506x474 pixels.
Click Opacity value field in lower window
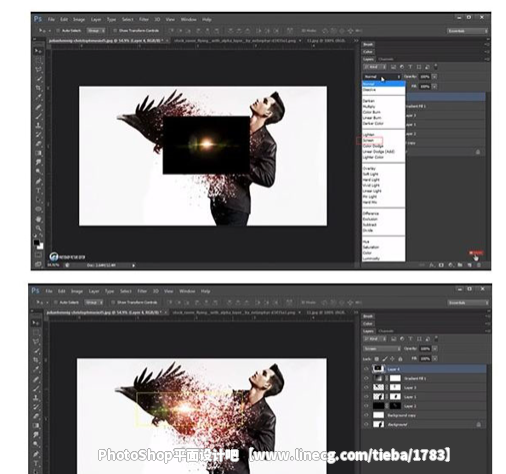(425, 349)
